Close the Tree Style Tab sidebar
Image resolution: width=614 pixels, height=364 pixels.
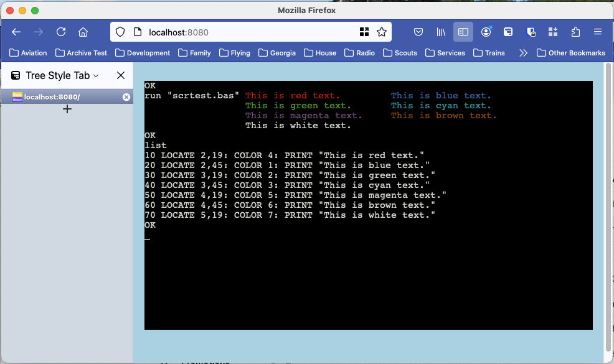(x=121, y=76)
